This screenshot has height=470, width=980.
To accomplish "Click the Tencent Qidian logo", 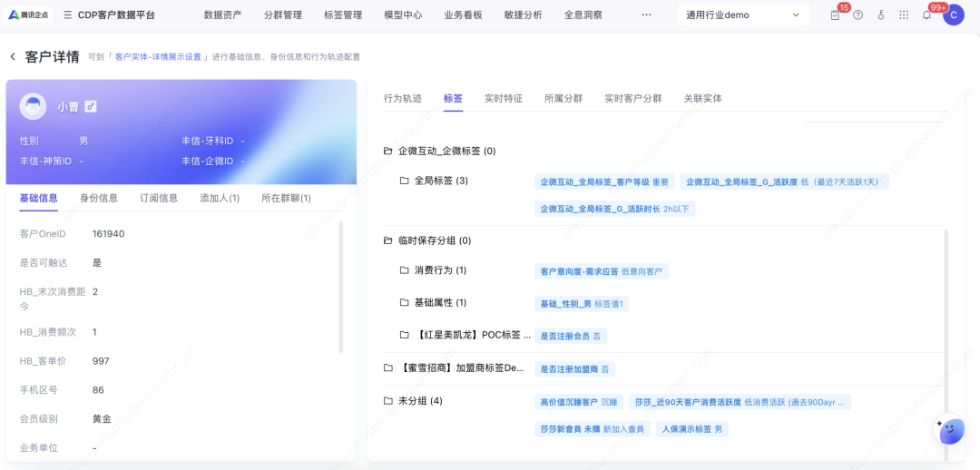I will (29, 15).
